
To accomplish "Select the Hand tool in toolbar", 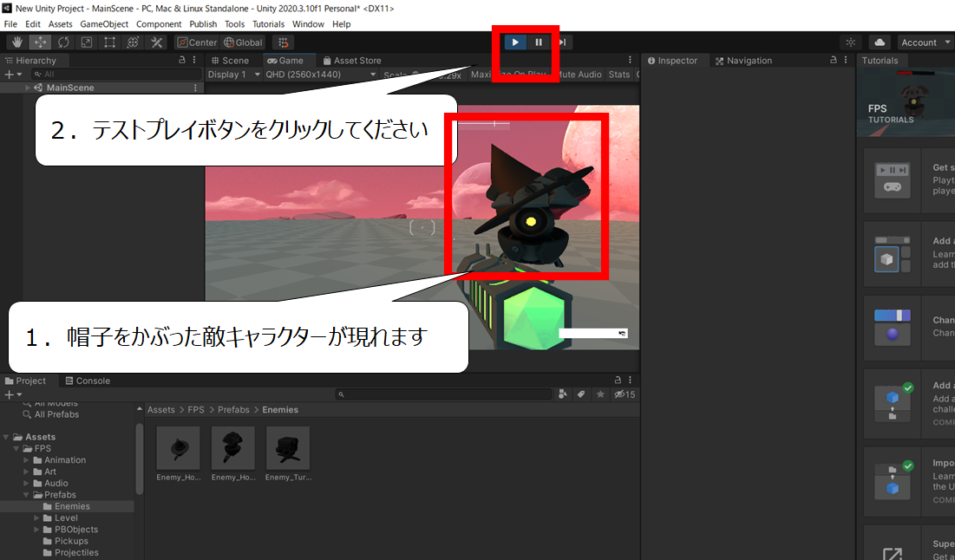I will pos(17,42).
